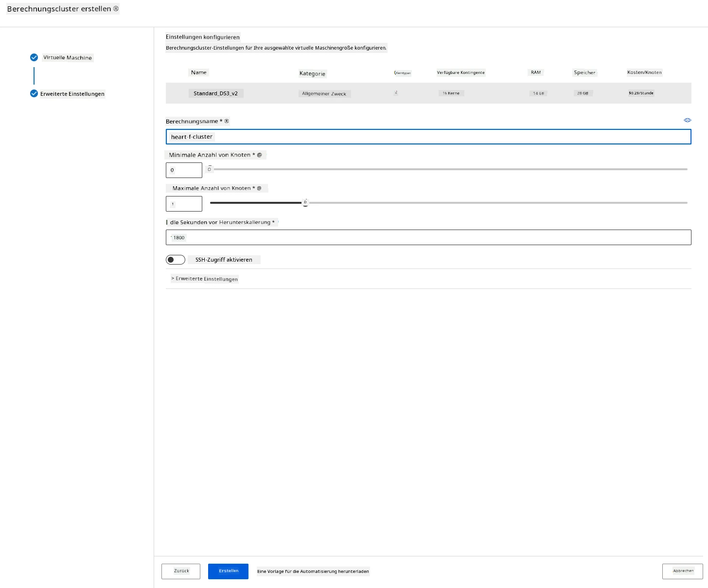The height and width of the screenshot is (588, 708).
Task: Click info icon next to Minimale Anzahl von Knoten
Action: pos(259,155)
